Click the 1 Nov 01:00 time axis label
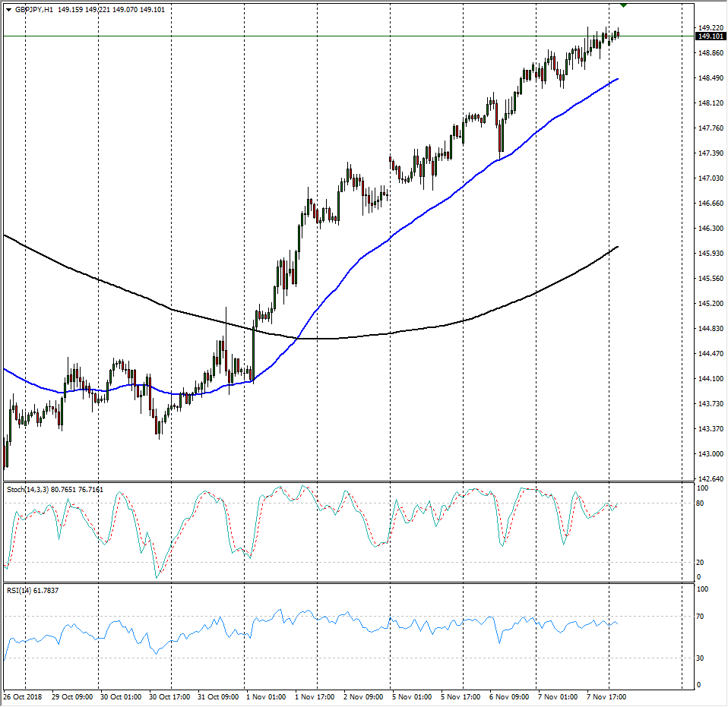This screenshot has height=707, width=728. pyautogui.click(x=266, y=696)
